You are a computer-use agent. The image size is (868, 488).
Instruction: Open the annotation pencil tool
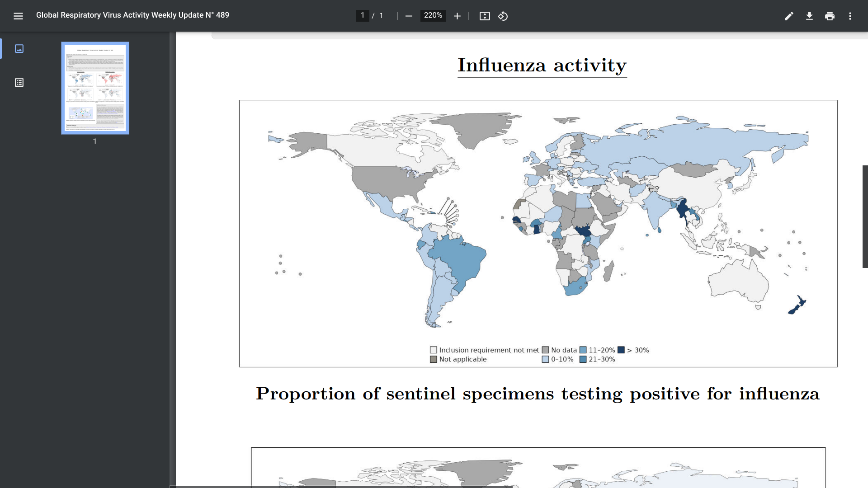coord(789,16)
